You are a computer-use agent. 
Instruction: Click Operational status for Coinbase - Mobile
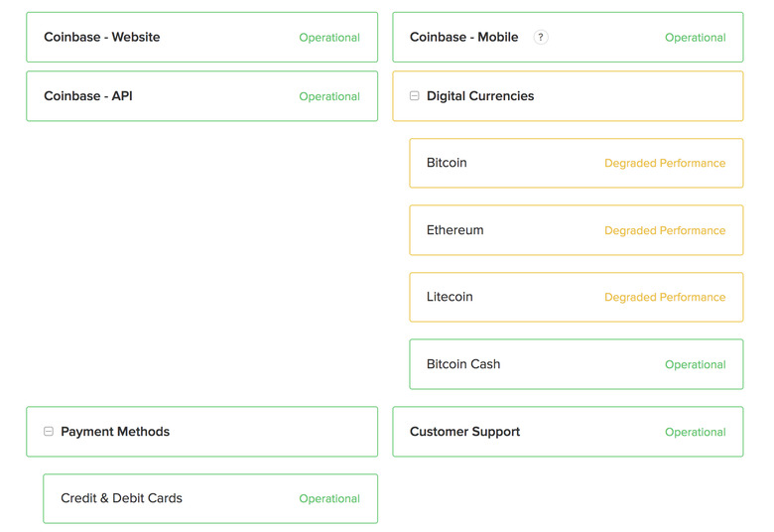pyautogui.click(x=695, y=38)
